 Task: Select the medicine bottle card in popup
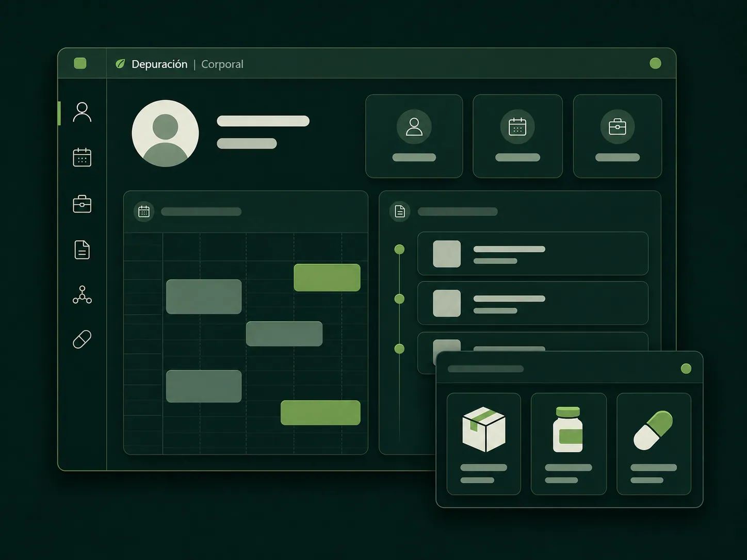tap(569, 444)
